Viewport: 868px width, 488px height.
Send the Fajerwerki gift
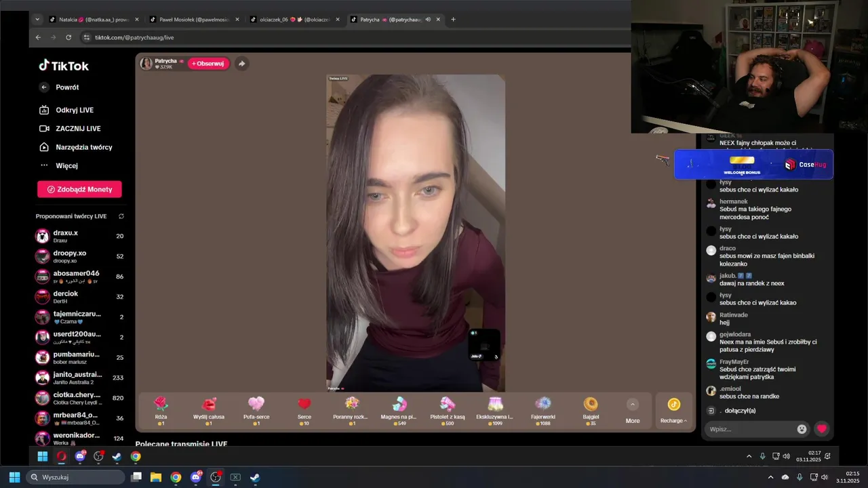[542, 411]
